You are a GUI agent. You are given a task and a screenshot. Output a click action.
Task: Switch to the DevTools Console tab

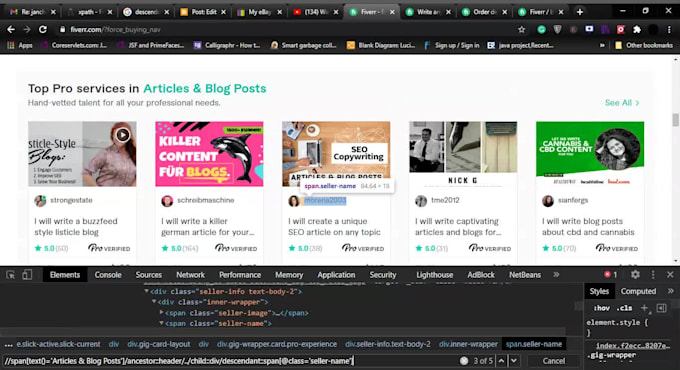pos(108,275)
